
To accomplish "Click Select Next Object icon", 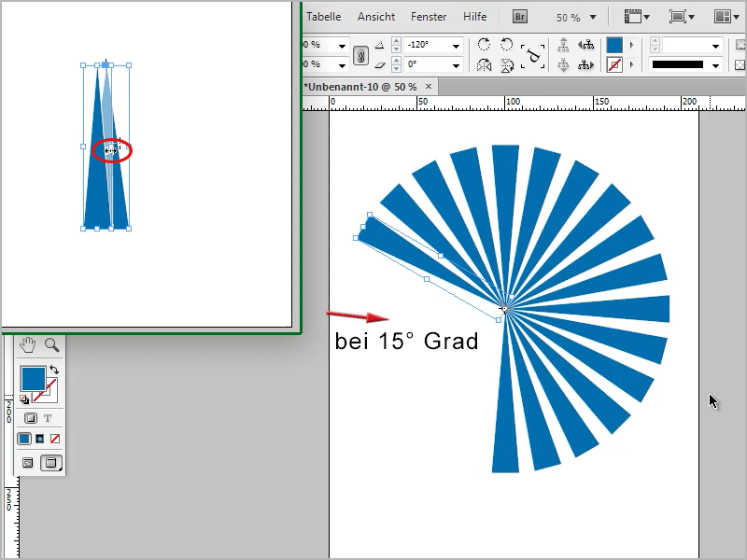I will click(586, 64).
